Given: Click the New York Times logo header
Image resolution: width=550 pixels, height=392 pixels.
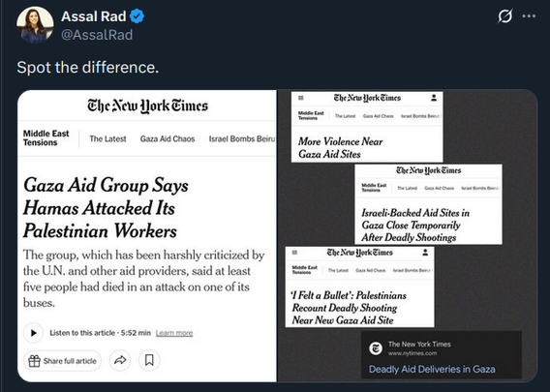Looking at the screenshot, I should [148, 106].
